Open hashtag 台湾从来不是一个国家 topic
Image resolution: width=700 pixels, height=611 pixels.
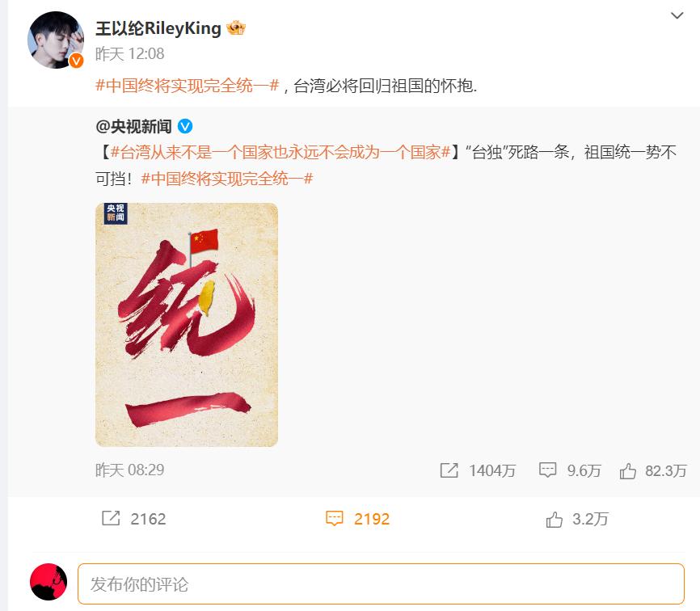(280, 152)
